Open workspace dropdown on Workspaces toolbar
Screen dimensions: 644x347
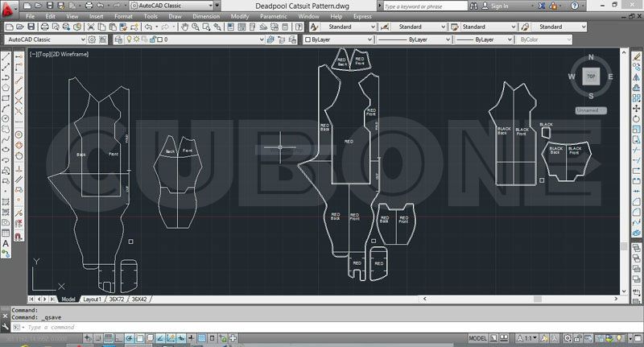(45, 39)
